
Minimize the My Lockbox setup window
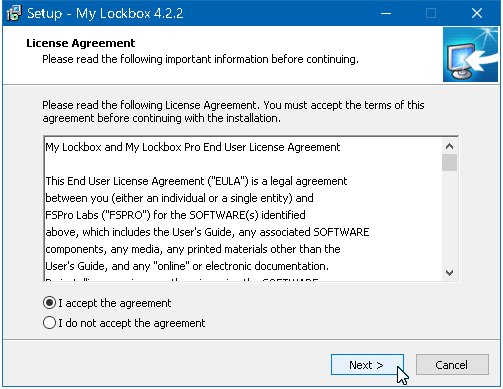(x=386, y=13)
